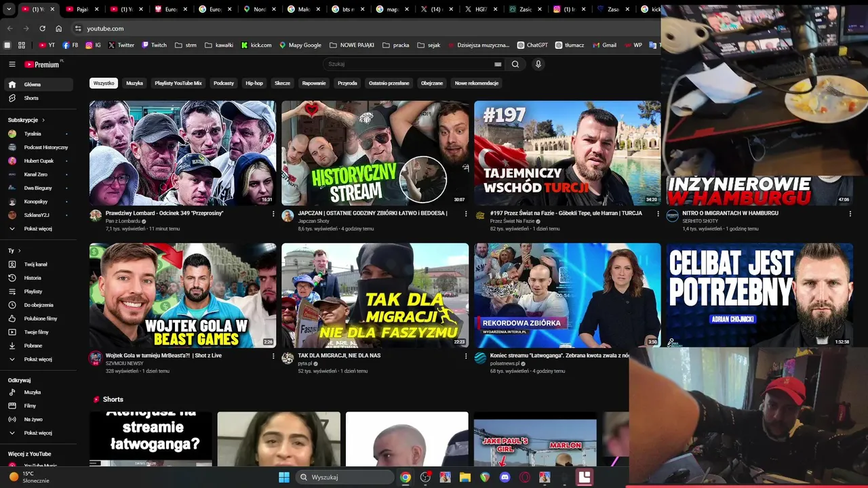Open the Windows Start menu

284,477
